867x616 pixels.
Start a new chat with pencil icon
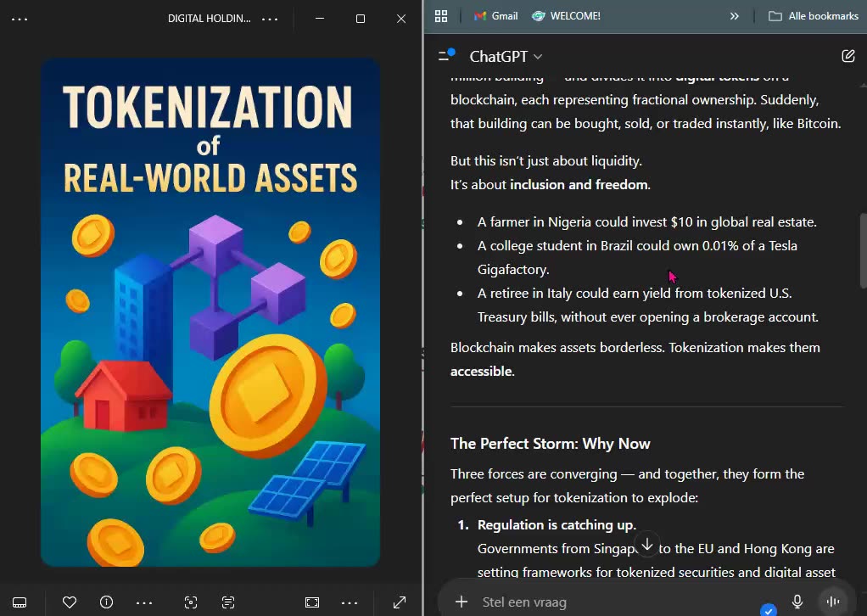(848, 56)
